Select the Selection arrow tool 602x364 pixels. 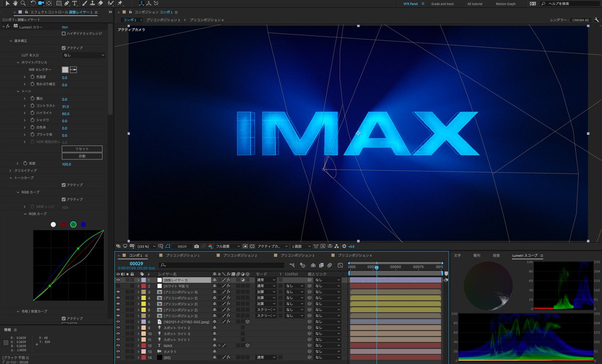tap(8, 4)
